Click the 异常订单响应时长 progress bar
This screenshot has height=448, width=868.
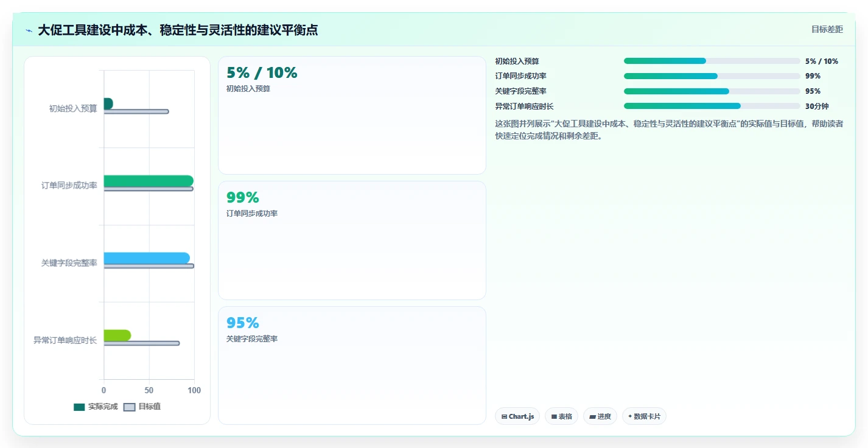[712, 106]
